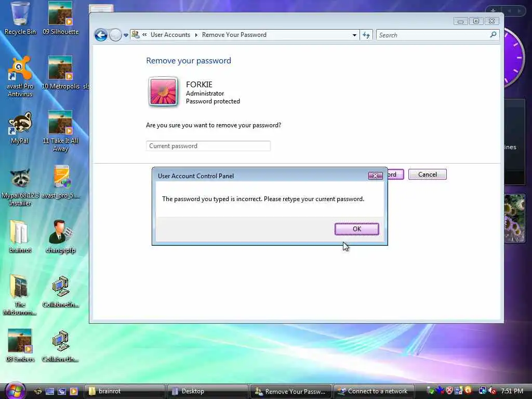Select the Collabnetin... icon beside 08 Embers

60,346
